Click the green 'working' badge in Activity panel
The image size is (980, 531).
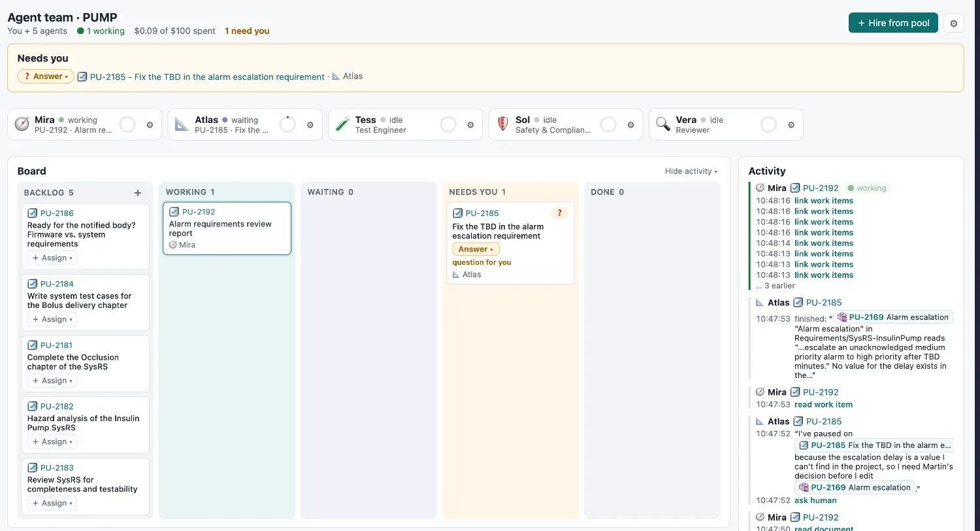867,188
